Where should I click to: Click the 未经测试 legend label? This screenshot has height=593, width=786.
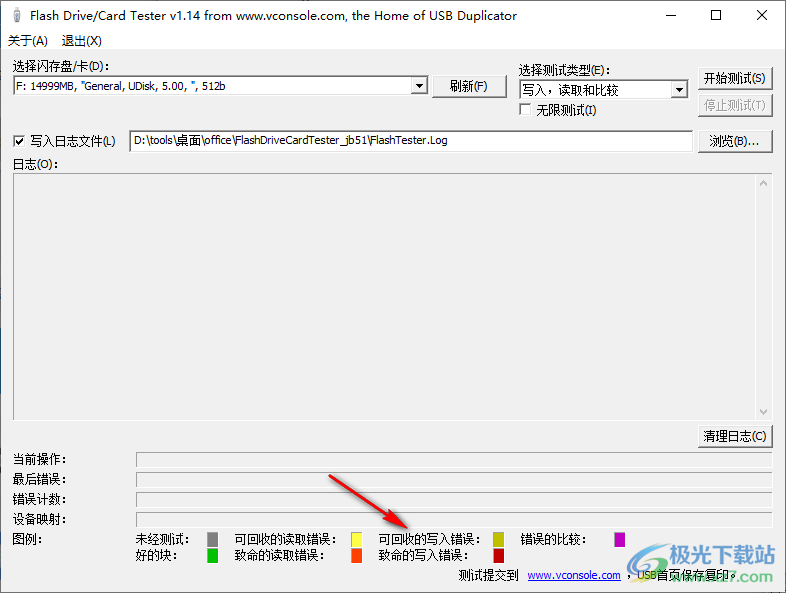pos(162,539)
